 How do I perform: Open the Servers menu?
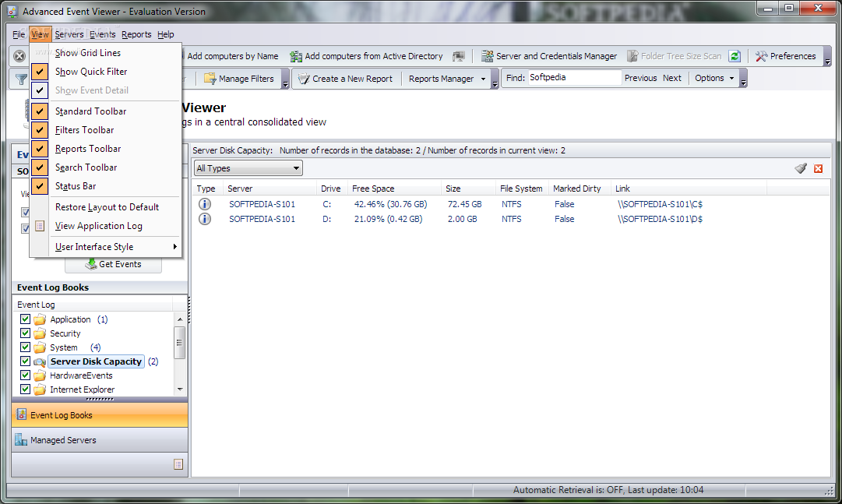[69, 34]
